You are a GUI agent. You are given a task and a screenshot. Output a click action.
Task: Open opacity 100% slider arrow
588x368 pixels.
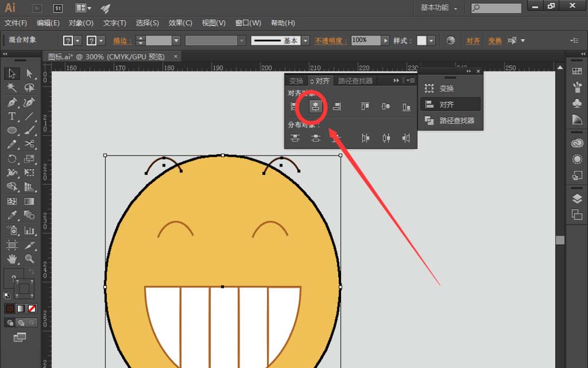(385, 40)
